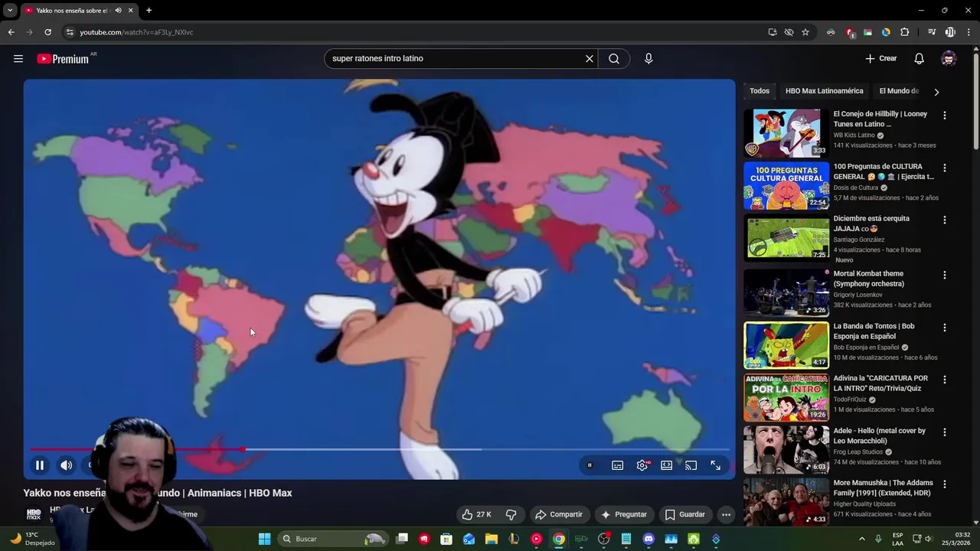This screenshot has height=551, width=980.
Task: Open options for 'El Conejo de Hillbilly'
Action: point(944,116)
